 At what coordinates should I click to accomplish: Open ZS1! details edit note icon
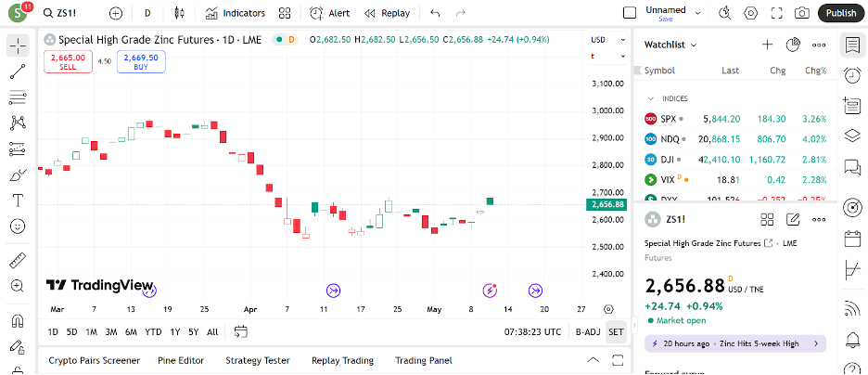(793, 219)
